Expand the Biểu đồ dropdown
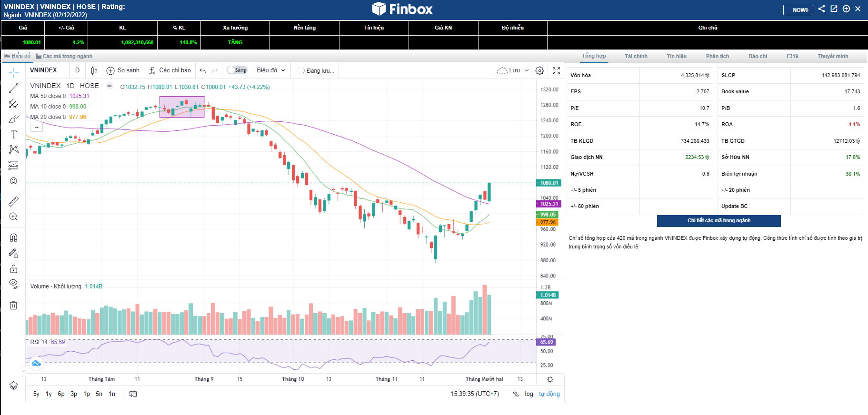Image resolution: width=868 pixels, height=415 pixels. pyautogui.click(x=271, y=70)
